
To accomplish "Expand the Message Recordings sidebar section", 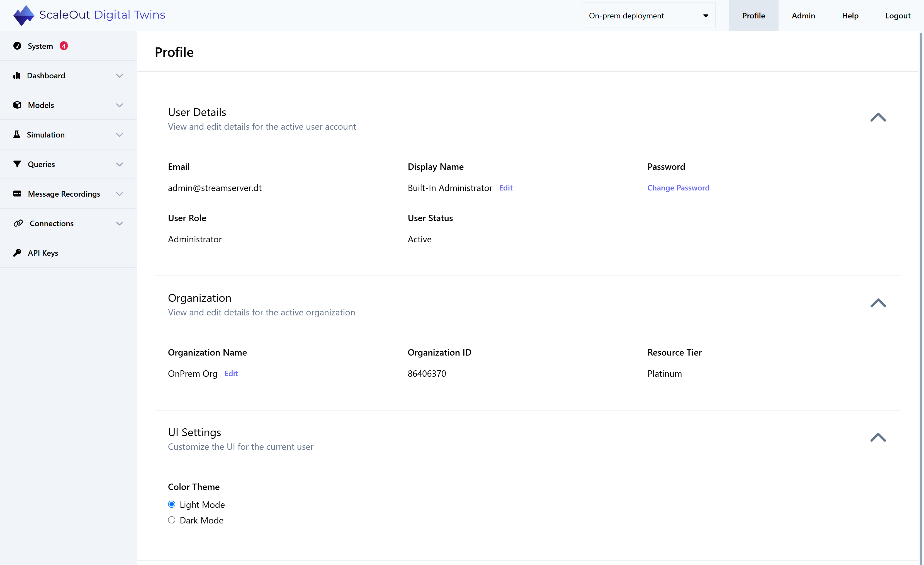I will tap(119, 194).
